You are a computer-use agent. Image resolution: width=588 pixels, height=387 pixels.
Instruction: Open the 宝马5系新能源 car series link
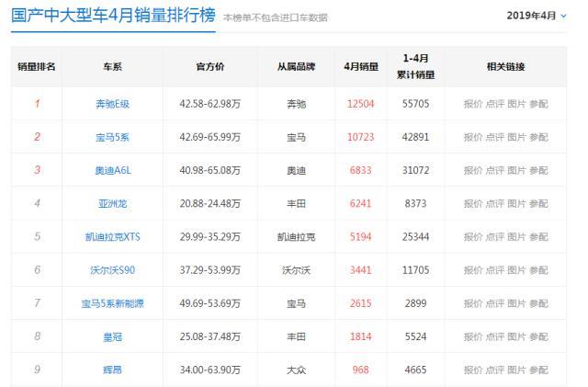pos(112,303)
